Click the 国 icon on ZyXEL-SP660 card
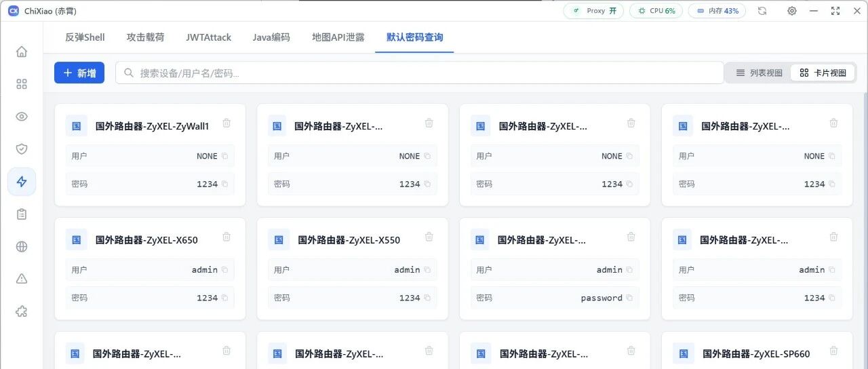The image size is (868, 369). 684,353
